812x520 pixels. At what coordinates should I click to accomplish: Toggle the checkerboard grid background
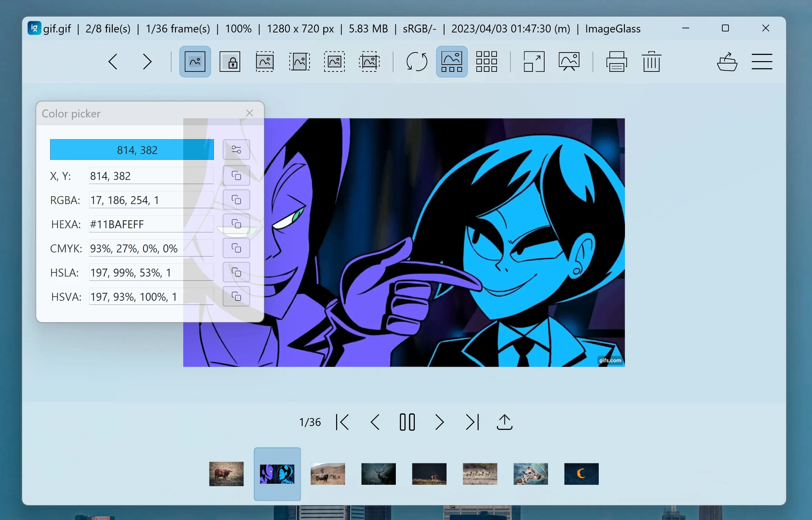486,62
